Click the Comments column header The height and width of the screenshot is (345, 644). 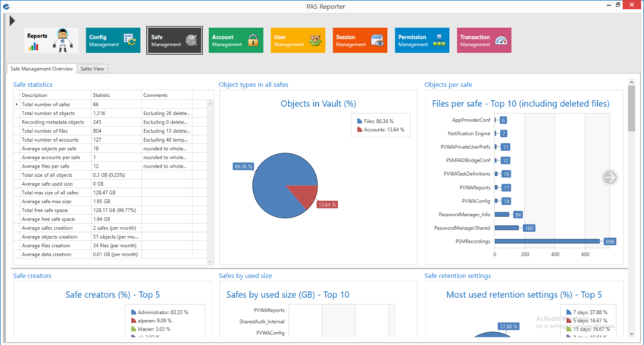(165, 95)
